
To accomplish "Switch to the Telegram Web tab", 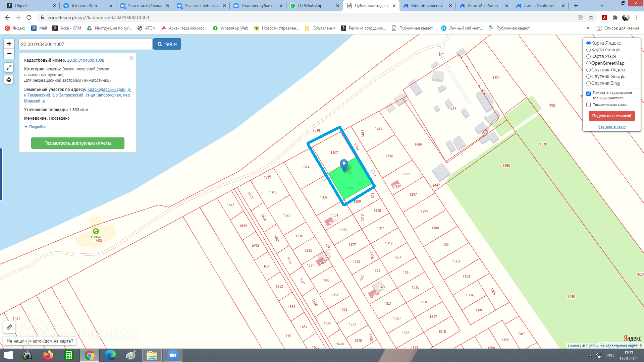I will [84, 6].
